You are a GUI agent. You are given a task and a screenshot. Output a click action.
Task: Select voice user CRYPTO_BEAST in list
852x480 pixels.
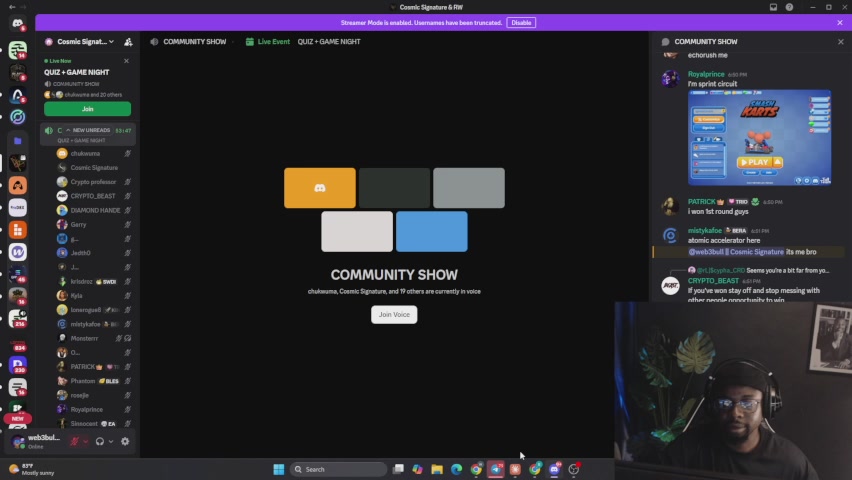click(95, 196)
